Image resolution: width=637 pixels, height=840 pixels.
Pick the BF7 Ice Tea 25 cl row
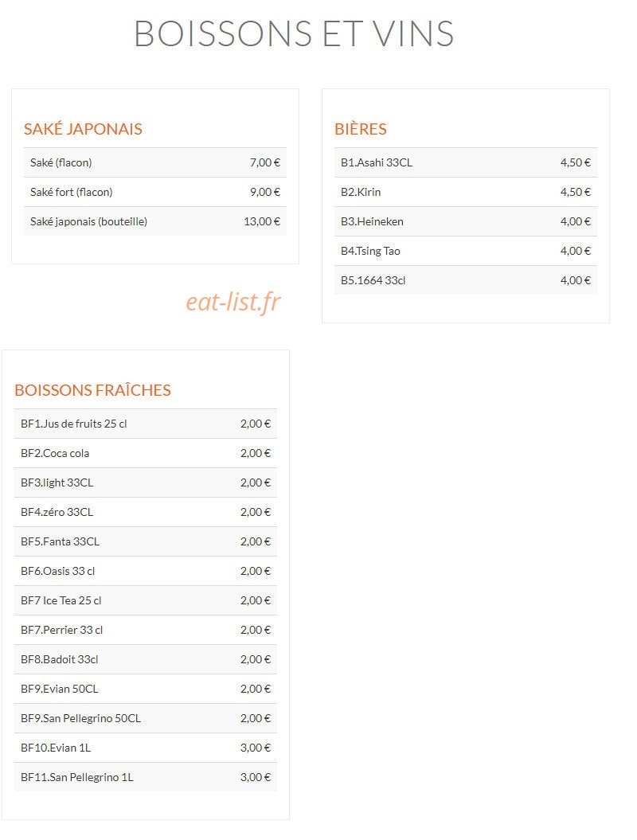(x=146, y=600)
